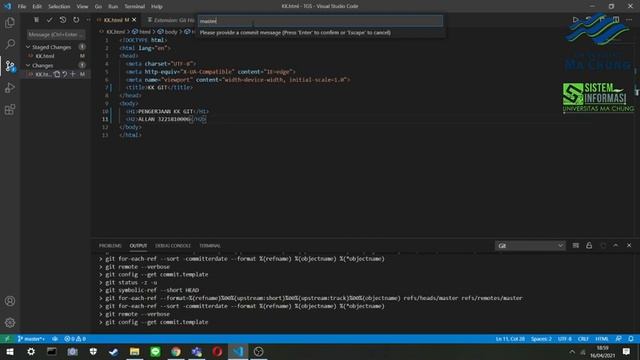
Task: Close the bottom panel
Action: pyautogui.click(x=629, y=246)
